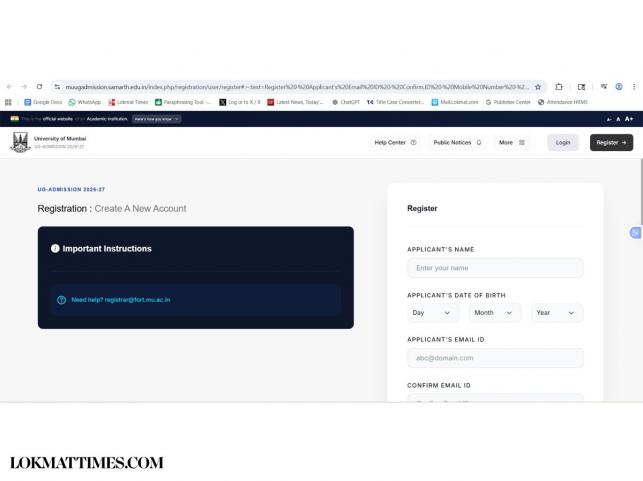This screenshot has width=643, height=481.
Task: Bookmark this page using the star icon
Action: [x=538, y=87]
